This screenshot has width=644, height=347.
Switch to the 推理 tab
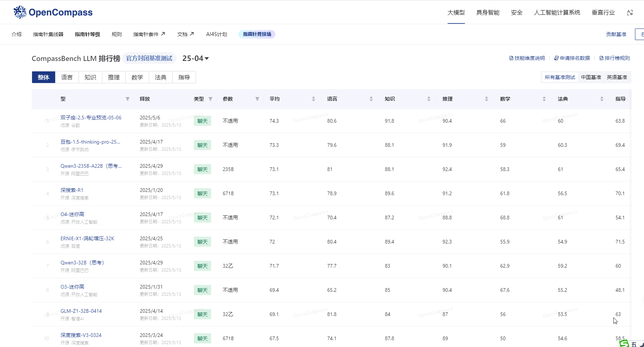(114, 77)
